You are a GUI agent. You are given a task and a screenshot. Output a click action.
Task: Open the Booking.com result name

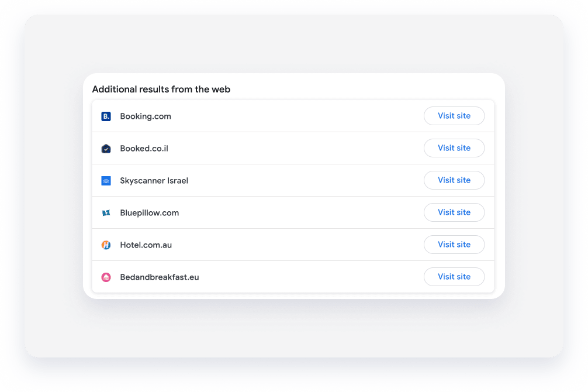146,116
